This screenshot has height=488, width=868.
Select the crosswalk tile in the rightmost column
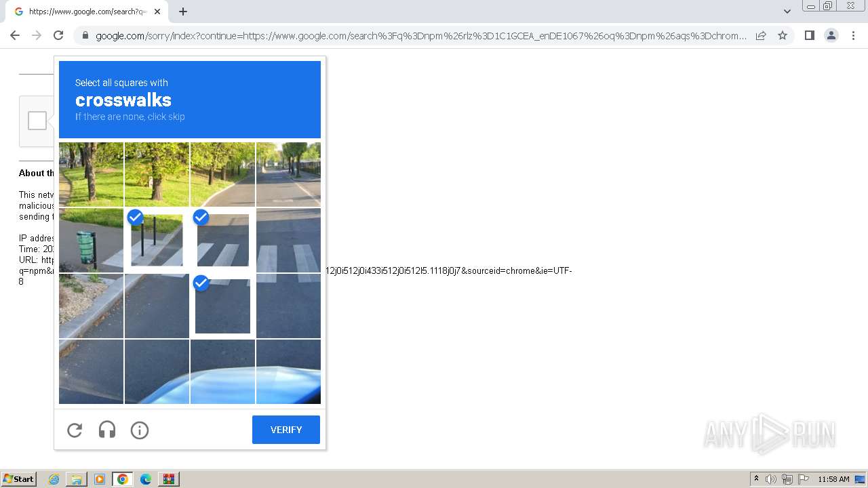tap(288, 241)
